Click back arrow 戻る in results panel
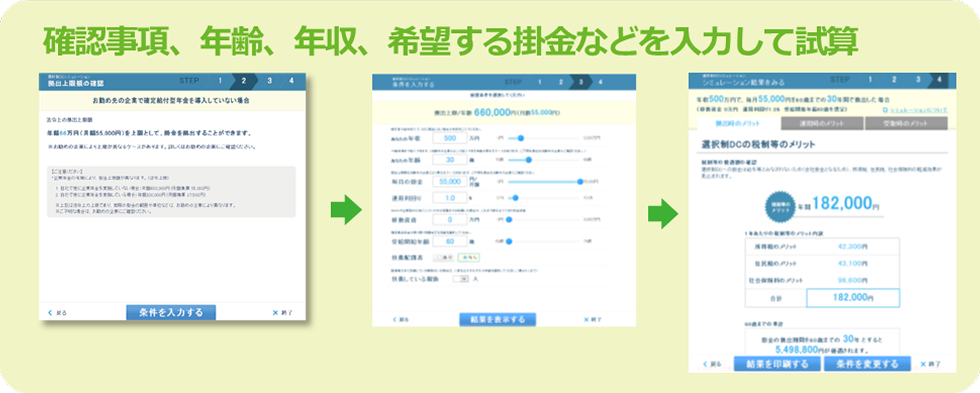 tap(712, 364)
